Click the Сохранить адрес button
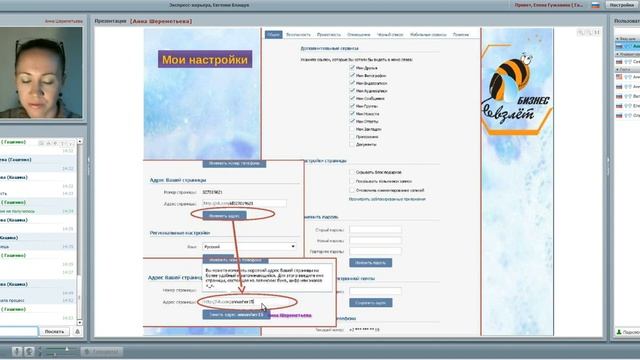Screen dimensions: 640x360 (371, 303)
